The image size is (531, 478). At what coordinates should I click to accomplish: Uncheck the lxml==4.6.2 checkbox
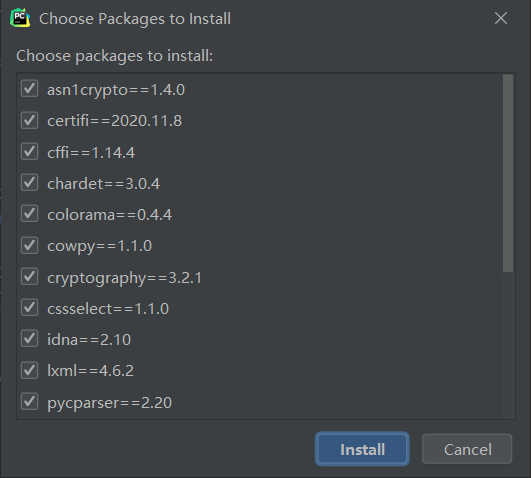(x=29, y=370)
